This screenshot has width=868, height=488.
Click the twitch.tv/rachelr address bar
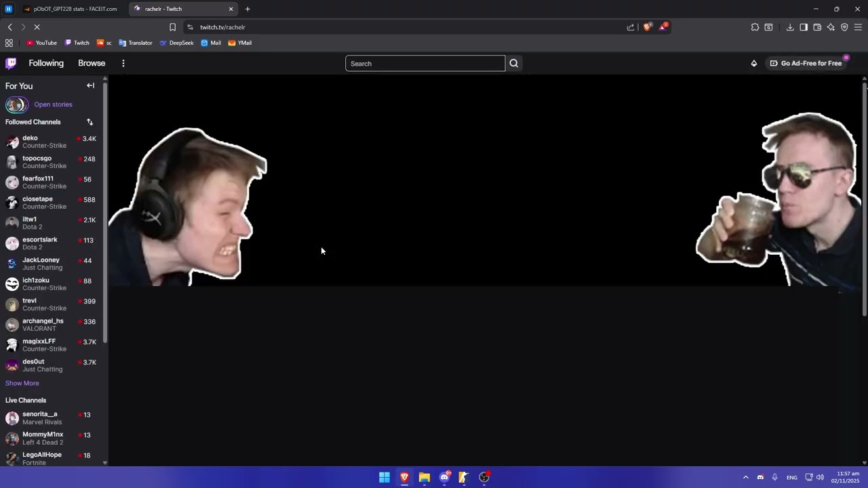pos(407,27)
